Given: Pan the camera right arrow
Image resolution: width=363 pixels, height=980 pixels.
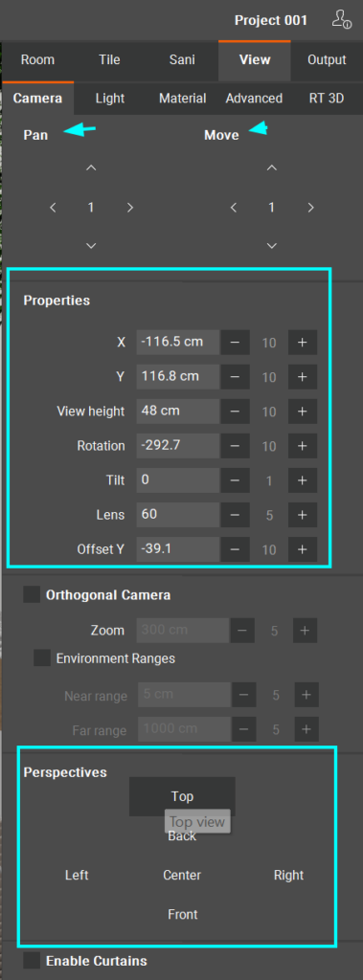Looking at the screenshot, I should pyautogui.click(x=130, y=208).
